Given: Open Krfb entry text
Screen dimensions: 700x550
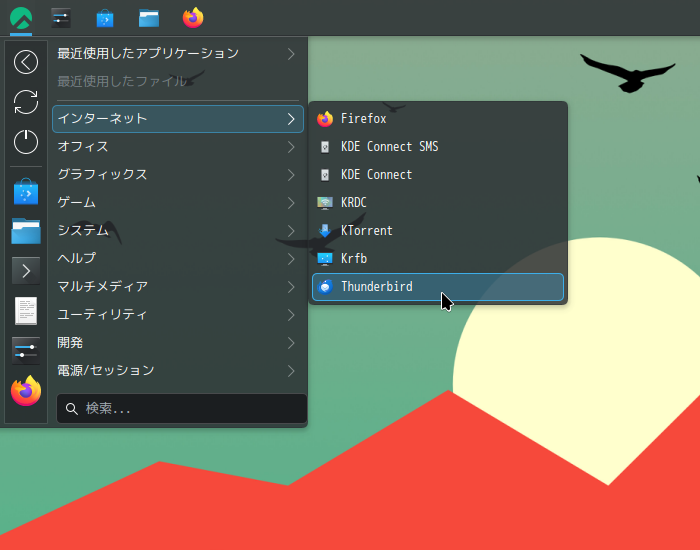Looking at the screenshot, I should (354, 258).
